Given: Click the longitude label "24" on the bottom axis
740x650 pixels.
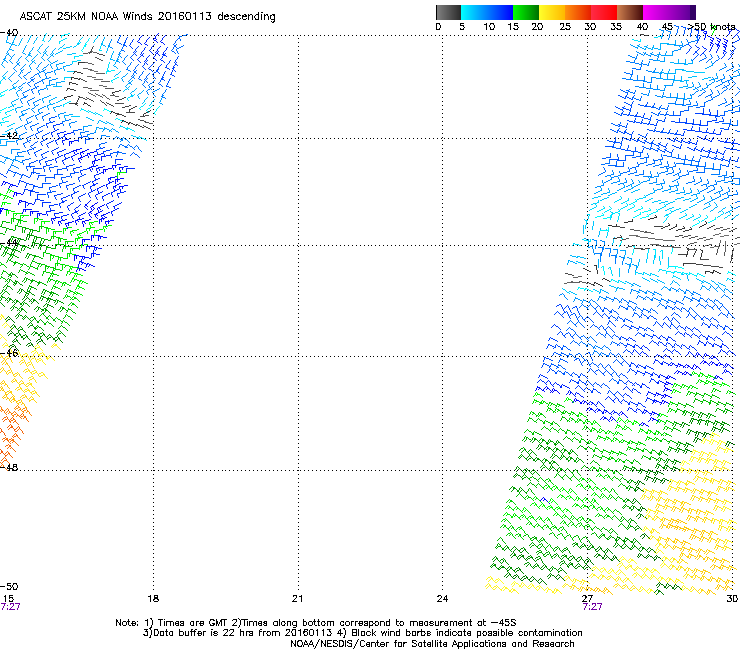Looking at the screenshot, I should point(442,599).
